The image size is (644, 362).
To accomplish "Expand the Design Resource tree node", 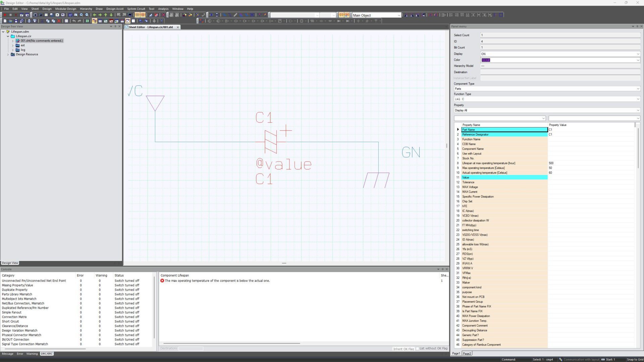I will [8, 54].
